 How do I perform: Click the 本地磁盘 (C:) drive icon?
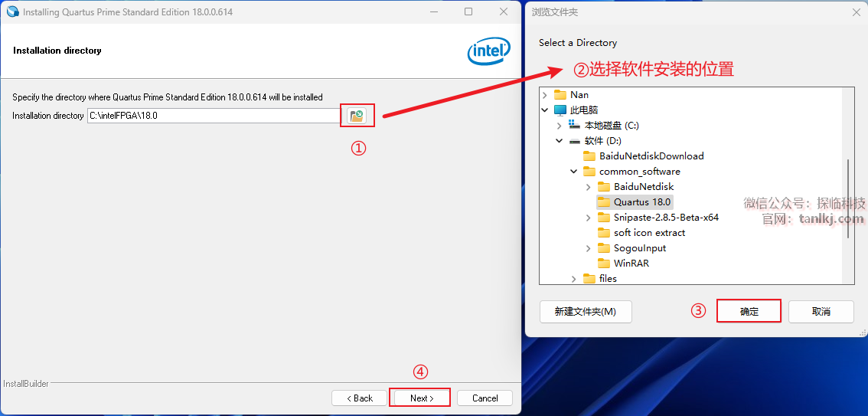(x=575, y=126)
